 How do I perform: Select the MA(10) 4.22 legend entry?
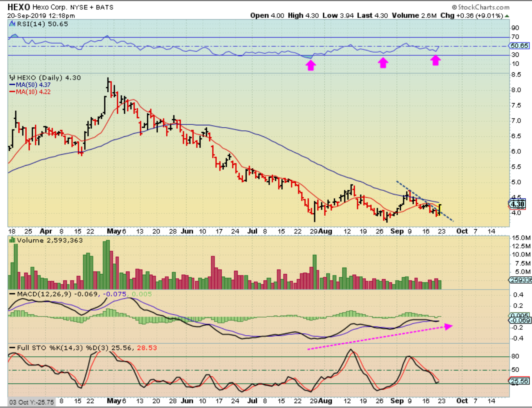tap(30, 92)
